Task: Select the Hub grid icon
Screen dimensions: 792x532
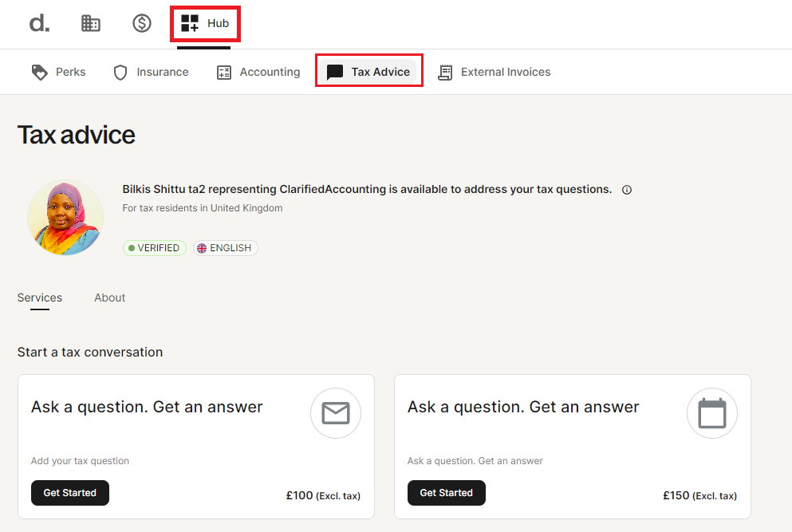Action: [190, 23]
